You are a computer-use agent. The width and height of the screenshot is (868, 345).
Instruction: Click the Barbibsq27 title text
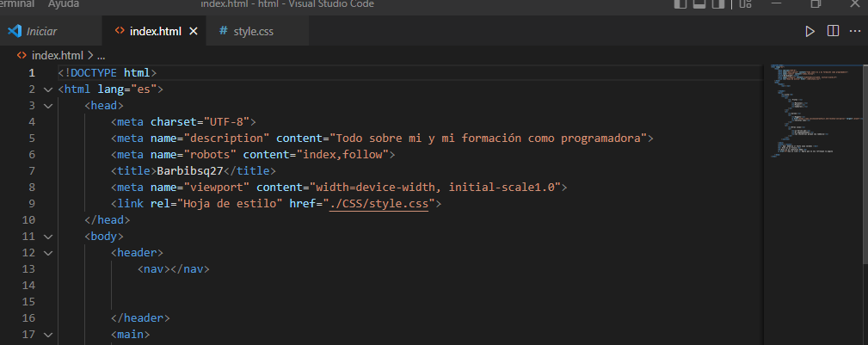pyautogui.click(x=190, y=171)
